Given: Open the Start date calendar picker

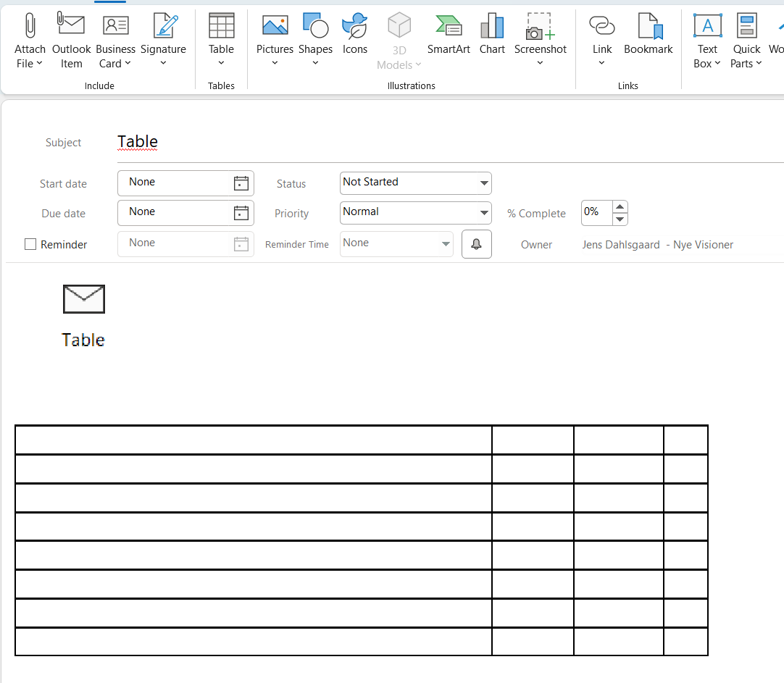Looking at the screenshot, I should pos(241,183).
